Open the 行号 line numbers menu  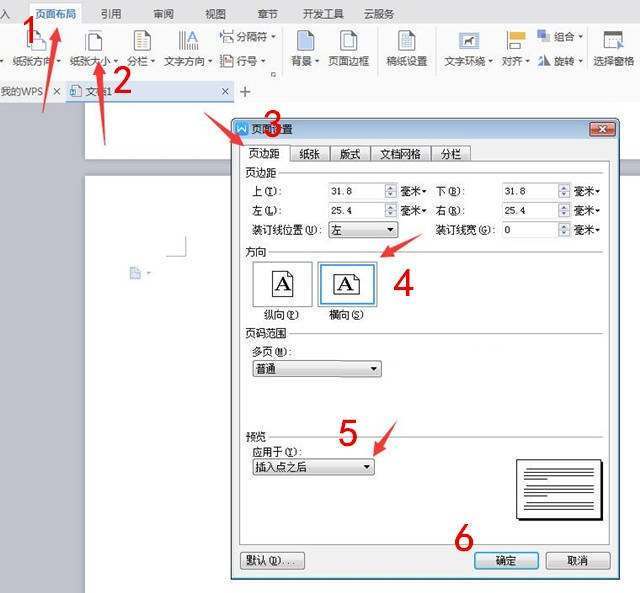tap(242, 61)
